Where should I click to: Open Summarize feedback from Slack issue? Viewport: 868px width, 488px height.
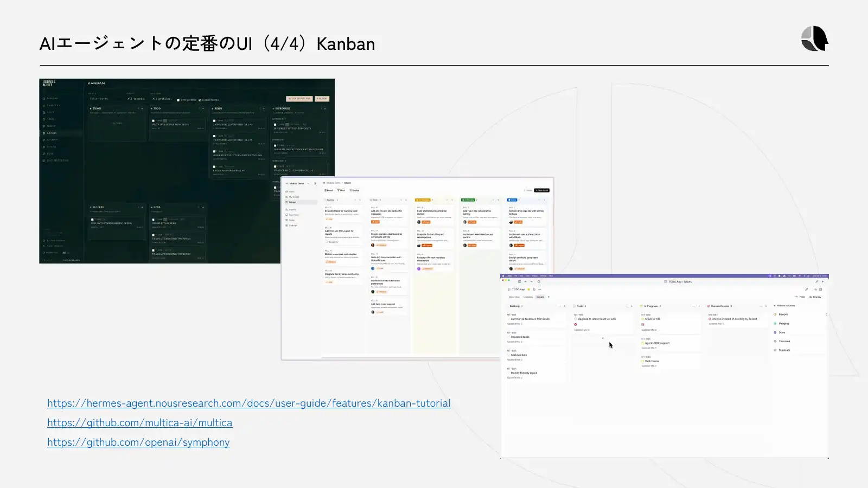click(x=530, y=319)
